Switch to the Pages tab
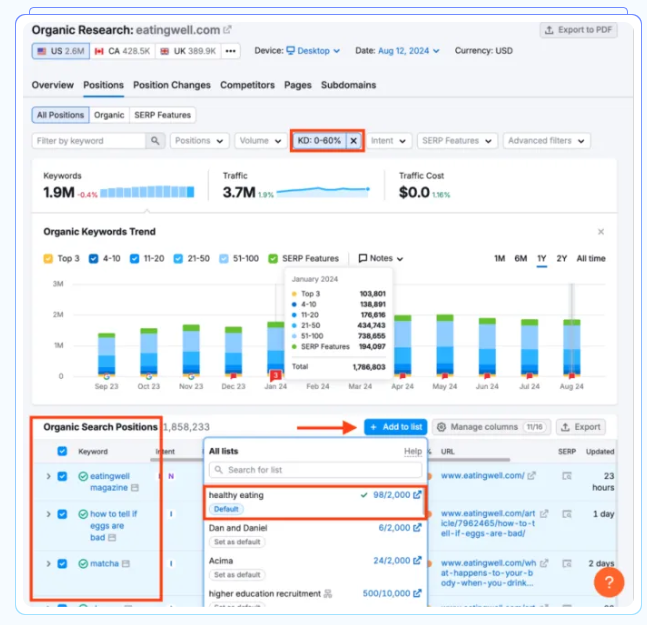The width and height of the screenshot is (647, 625). point(298,85)
